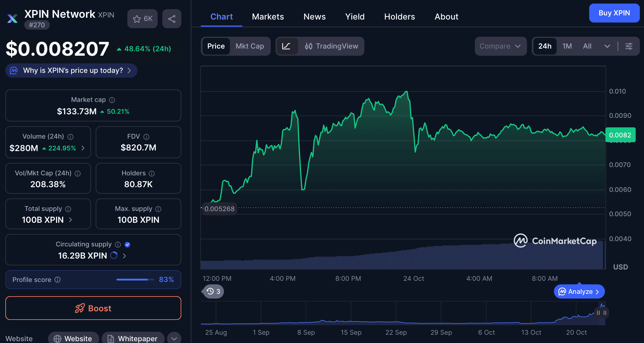Toggle chart to Mkt Cap view

(250, 46)
